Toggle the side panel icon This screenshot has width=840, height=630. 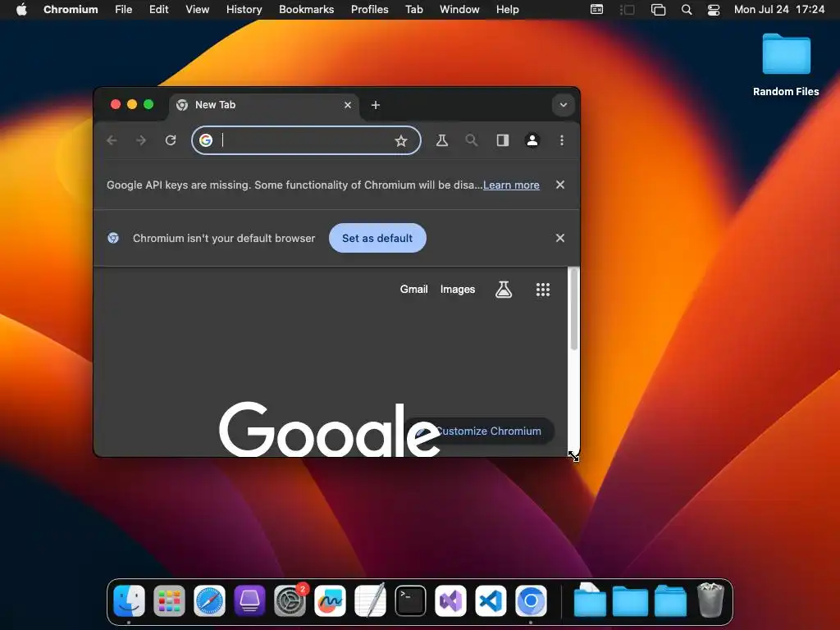pos(503,140)
